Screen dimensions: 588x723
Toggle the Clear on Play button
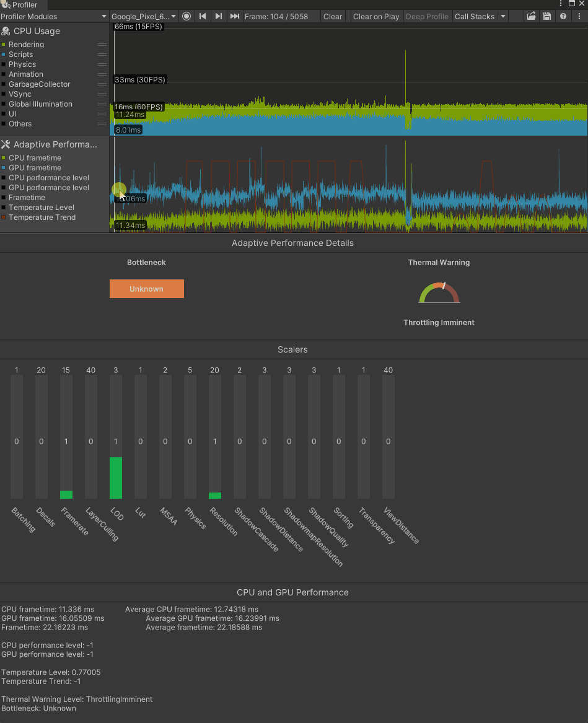tap(376, 17)
